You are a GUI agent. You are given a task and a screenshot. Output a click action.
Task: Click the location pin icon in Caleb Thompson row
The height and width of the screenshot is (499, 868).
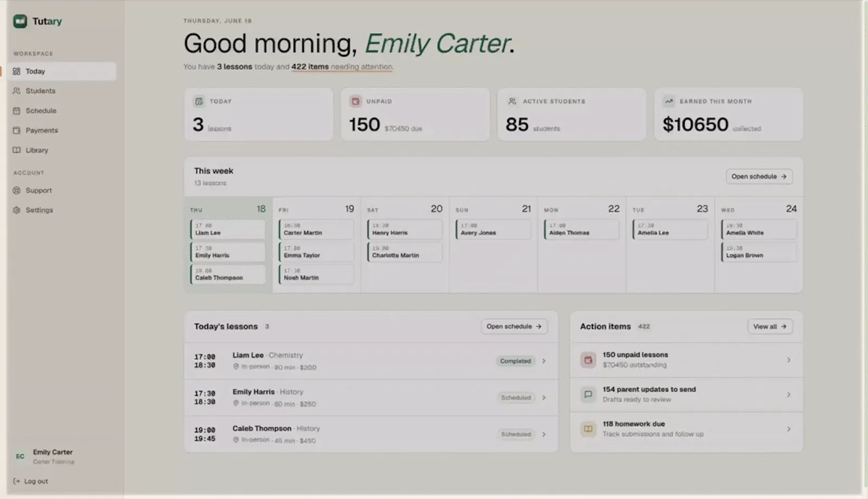point(236,440)
